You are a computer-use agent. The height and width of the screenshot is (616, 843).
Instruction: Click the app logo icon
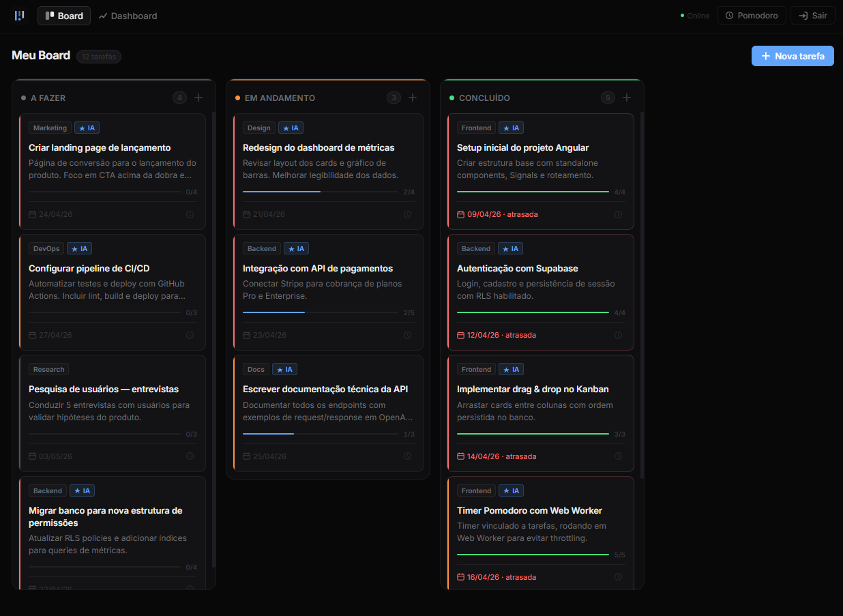(x=20, y=16)
